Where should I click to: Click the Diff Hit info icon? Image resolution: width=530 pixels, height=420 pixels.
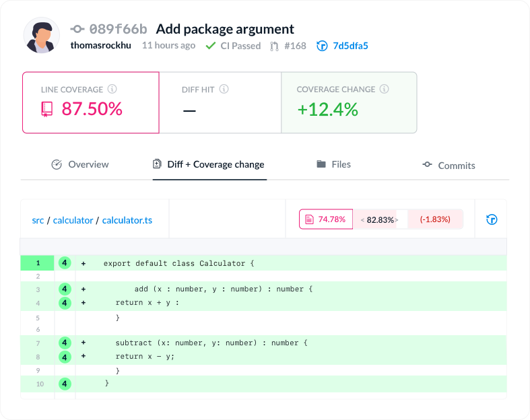click(x=224, y=89)
